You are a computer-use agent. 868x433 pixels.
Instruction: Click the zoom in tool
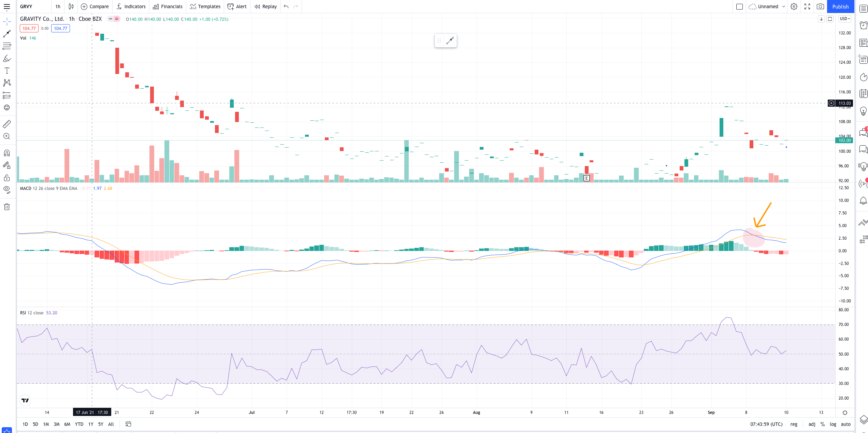tap(7, 136)
